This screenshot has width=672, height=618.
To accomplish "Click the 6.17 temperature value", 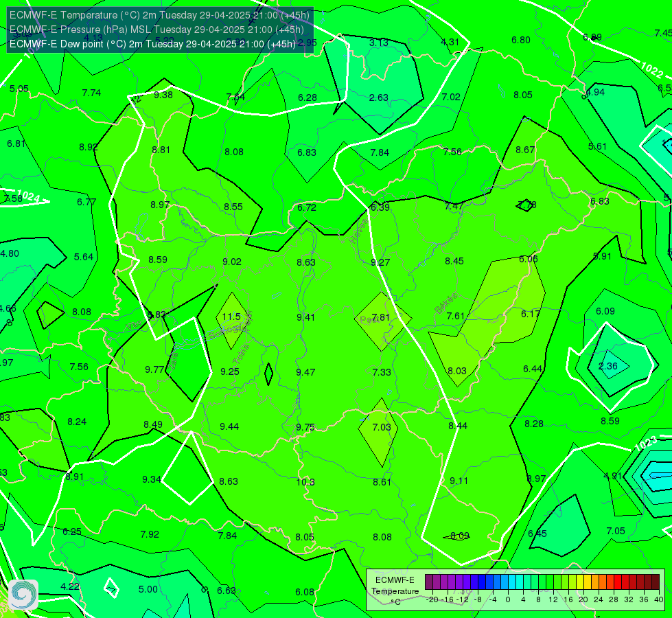I will click(x=531, y=314).
